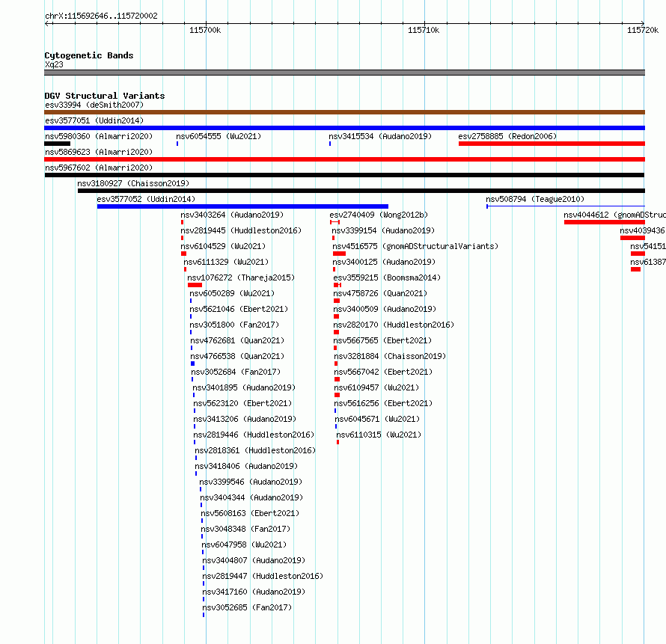Open nsv3418406 (Audano2019) entry

click(x=246, y=466)
